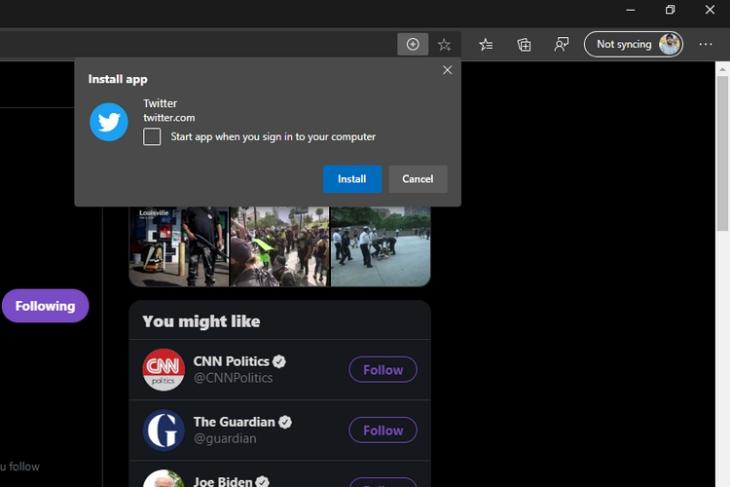Follow CNN Politics
The image size is (730, 487).
[x=383, y=370]
